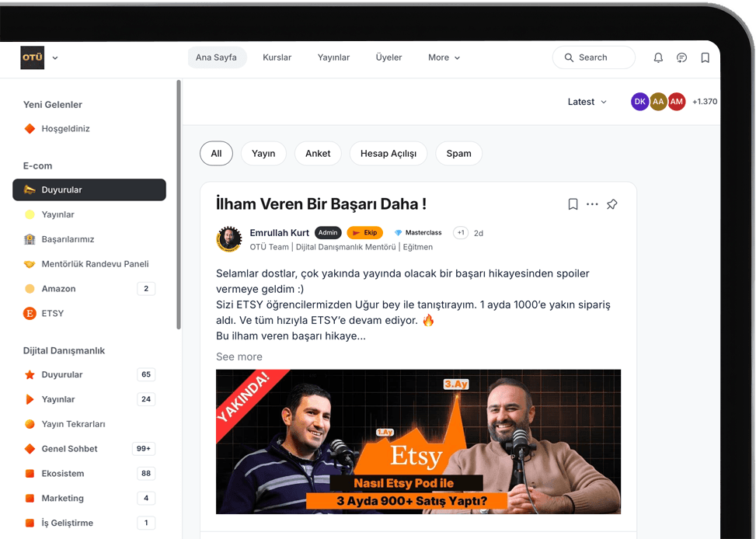This screenshot has width=756, height=539.
Task: Click the search magnifier icon
Action: pos(569,57)
